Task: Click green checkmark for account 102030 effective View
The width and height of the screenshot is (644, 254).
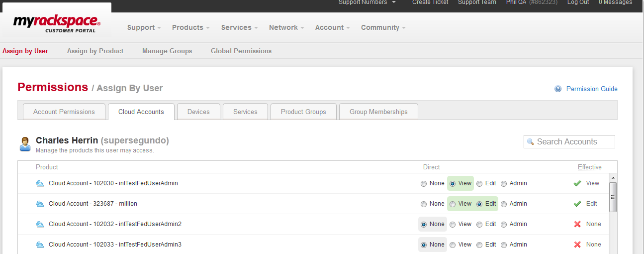Action: [x=577, y=183]
